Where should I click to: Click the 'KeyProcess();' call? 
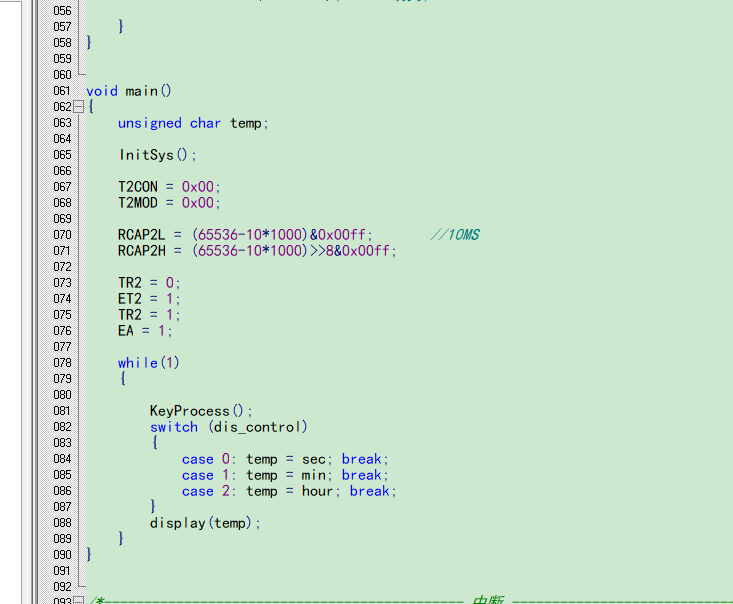click(201, 411)
